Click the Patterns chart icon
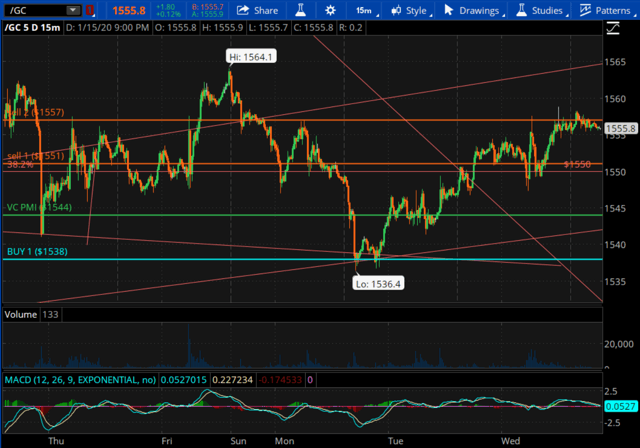The image size is (640, 448). coord(585,10)
